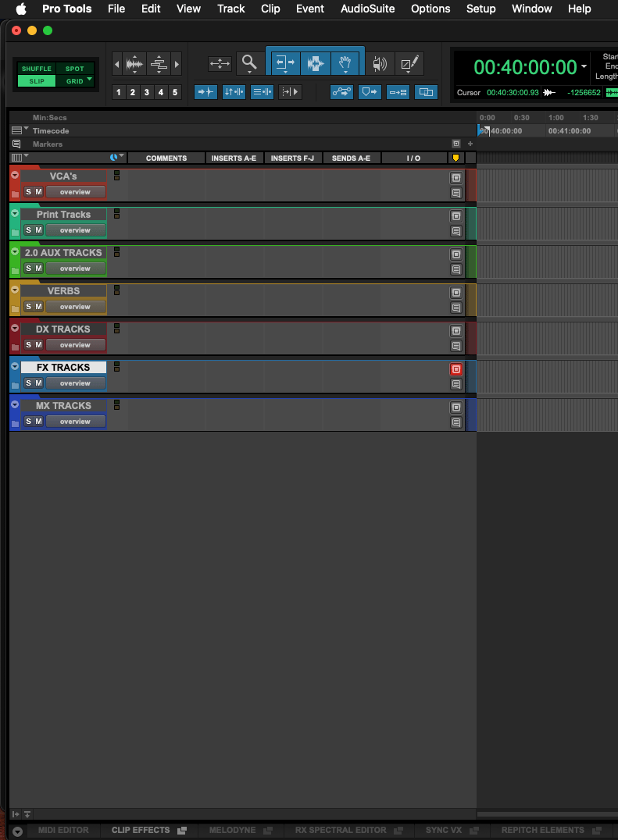The image size is (618, 840).
Task: Mute the Print Tracks folder
Action: (x=38, y=230)
